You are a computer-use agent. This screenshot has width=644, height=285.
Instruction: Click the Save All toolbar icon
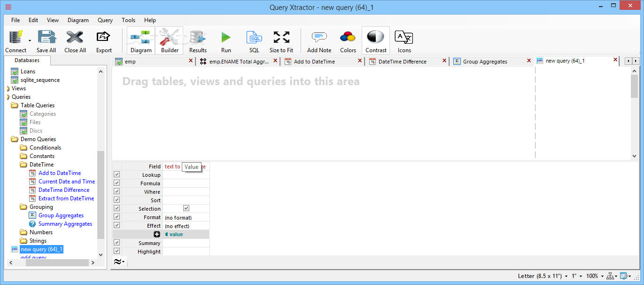46,41
